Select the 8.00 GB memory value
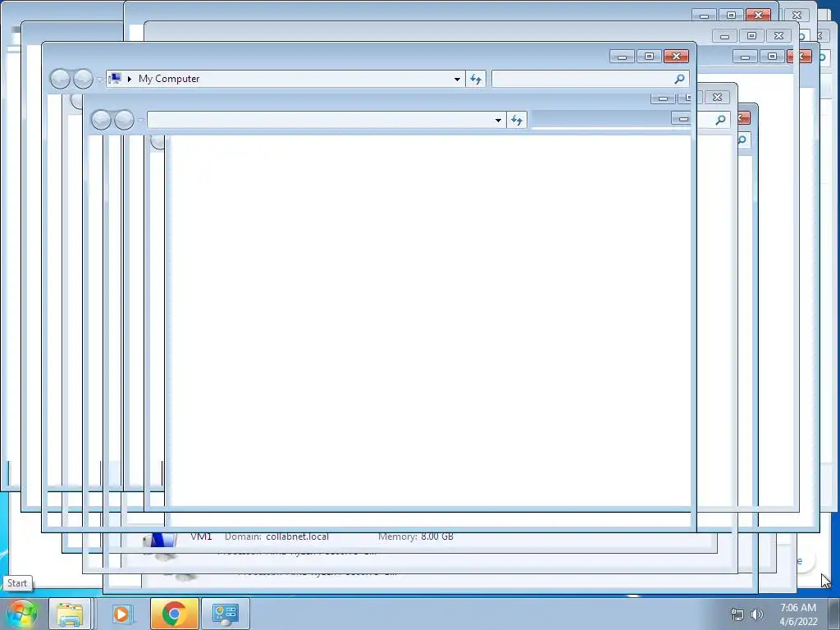This screenshot has width=840, height=630. click(x=437, y=536)
